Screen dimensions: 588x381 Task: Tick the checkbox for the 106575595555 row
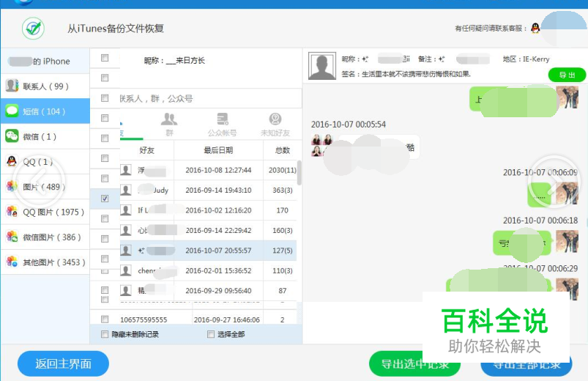105,319
